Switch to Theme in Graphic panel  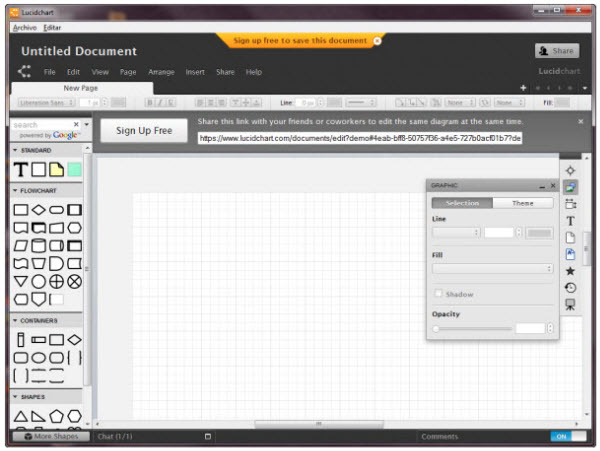(x=523, y=203)
